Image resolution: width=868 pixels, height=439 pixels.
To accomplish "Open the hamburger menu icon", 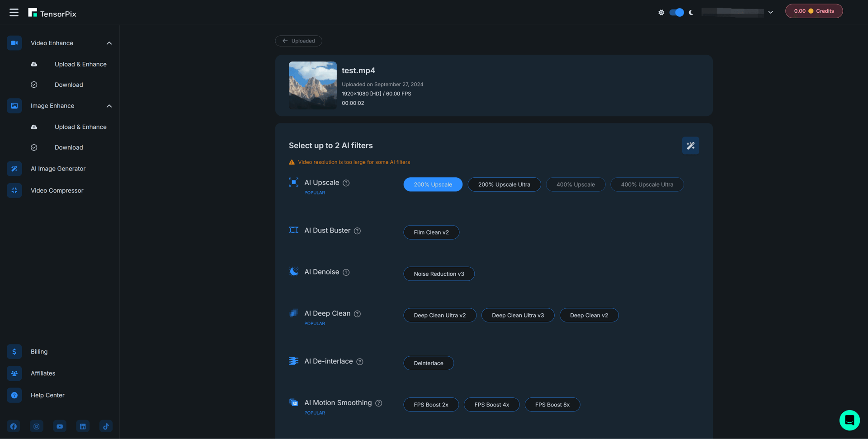I will coord(14,13).
